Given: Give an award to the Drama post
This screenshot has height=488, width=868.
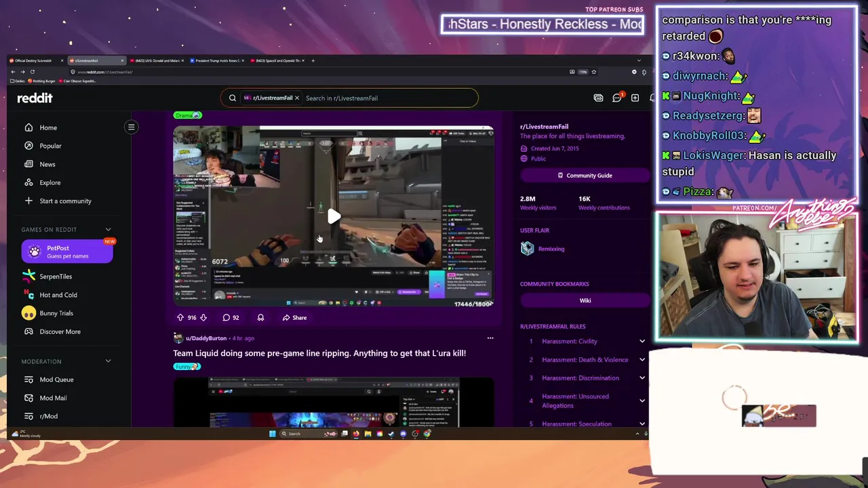Looking at the screenshot, I should click(260, 317).
